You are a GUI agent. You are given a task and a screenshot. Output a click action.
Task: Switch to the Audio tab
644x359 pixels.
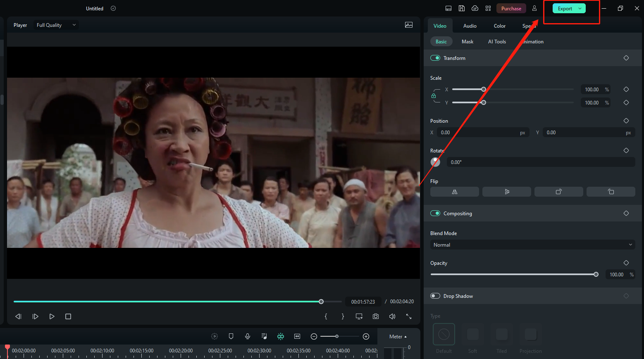470,26
